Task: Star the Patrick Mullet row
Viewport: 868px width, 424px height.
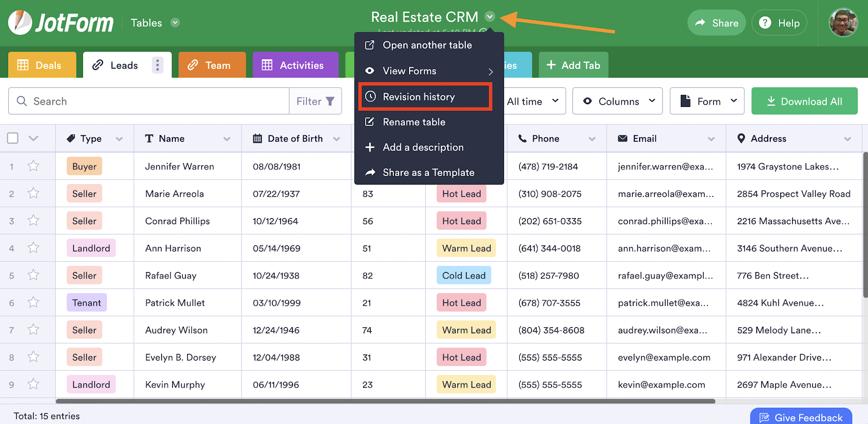Action: pyautogui.click(x=34, y=302)
